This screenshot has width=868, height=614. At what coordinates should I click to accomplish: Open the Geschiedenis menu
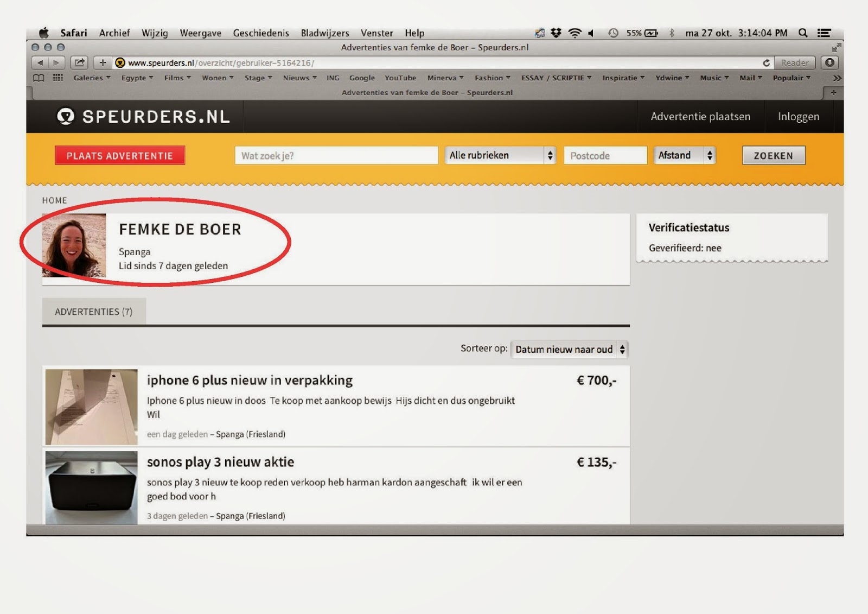click(x=261, y=33)
